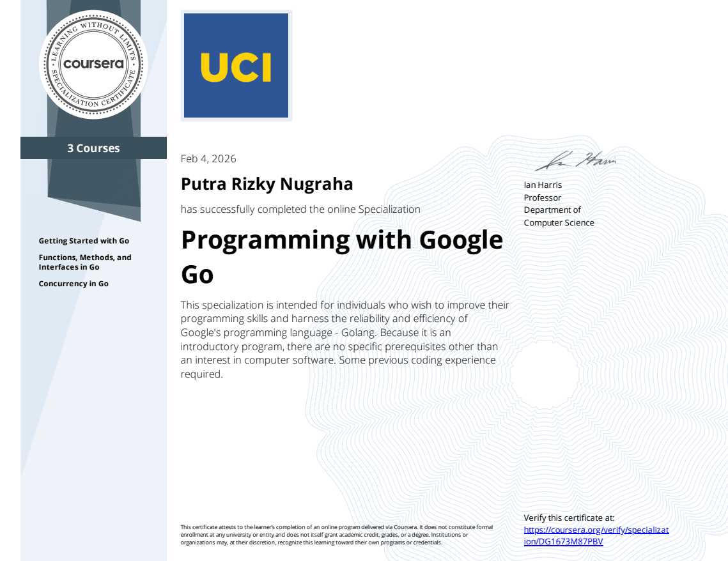Open the coursera.org verification link
Image resolution: width=728 pixels, height=561 pixels.
(596, 535)
